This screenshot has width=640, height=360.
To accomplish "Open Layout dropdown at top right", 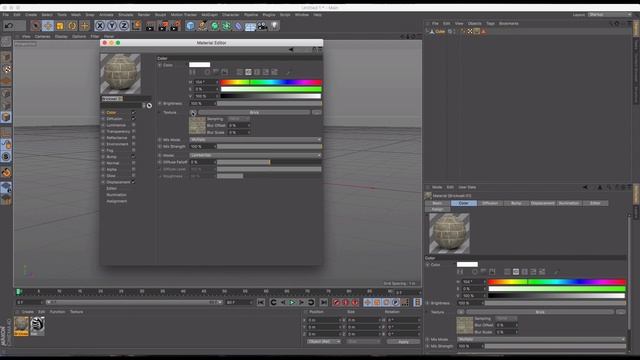I will pos(609,15).
